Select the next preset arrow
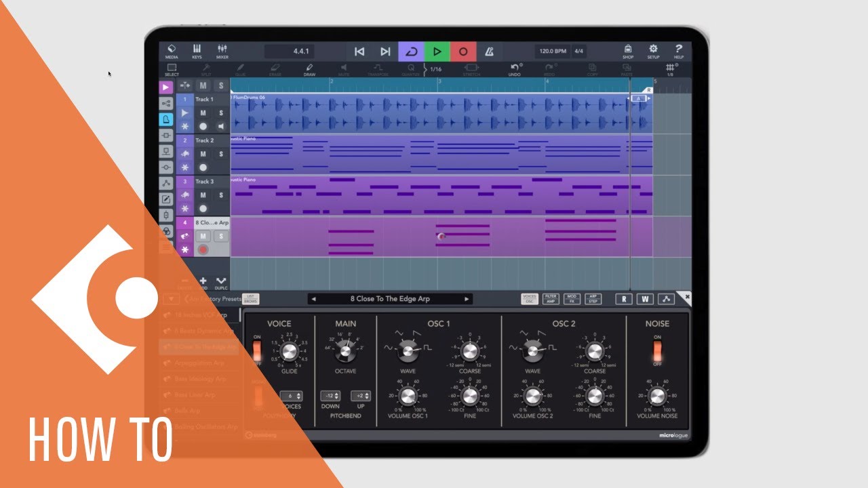This screenshot has height=488, width=868. pyautogui.click(x=467, y=299)
